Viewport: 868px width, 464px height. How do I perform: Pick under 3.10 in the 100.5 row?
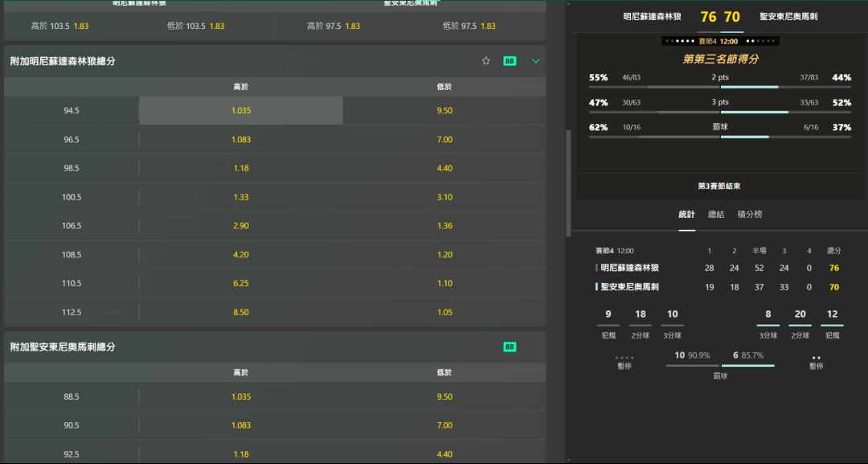coord(444,197)
